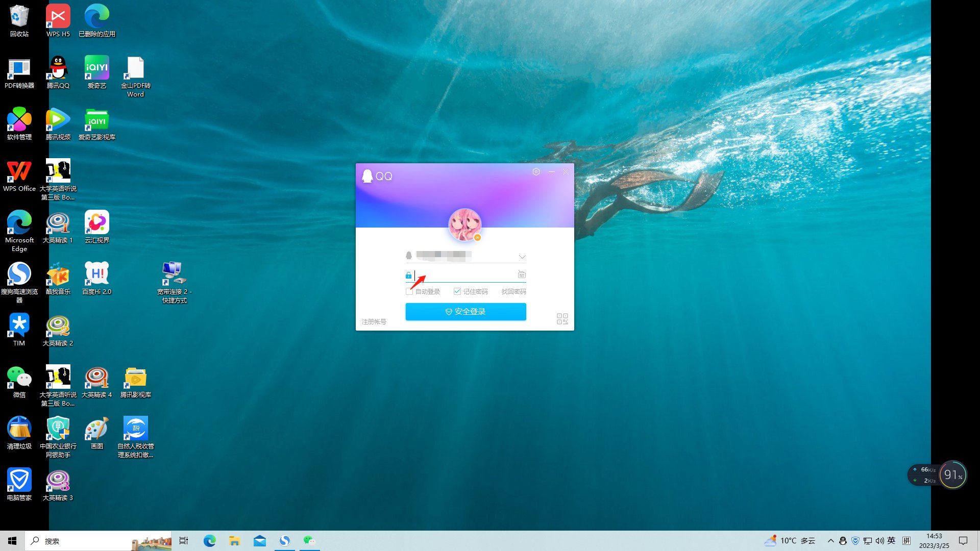The height and width of the screenshot is (551, 980).
Task: Click the 注册帐号 link
Action: tap(374, 322)
